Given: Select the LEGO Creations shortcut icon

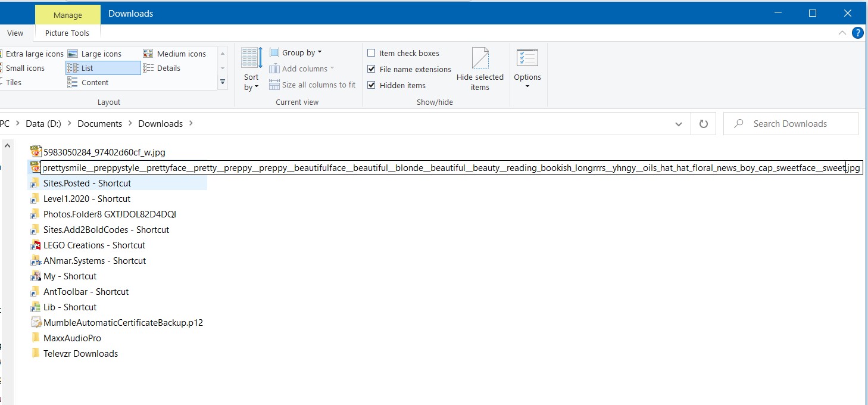Looking at the screenshot, I should coord(36,245).
